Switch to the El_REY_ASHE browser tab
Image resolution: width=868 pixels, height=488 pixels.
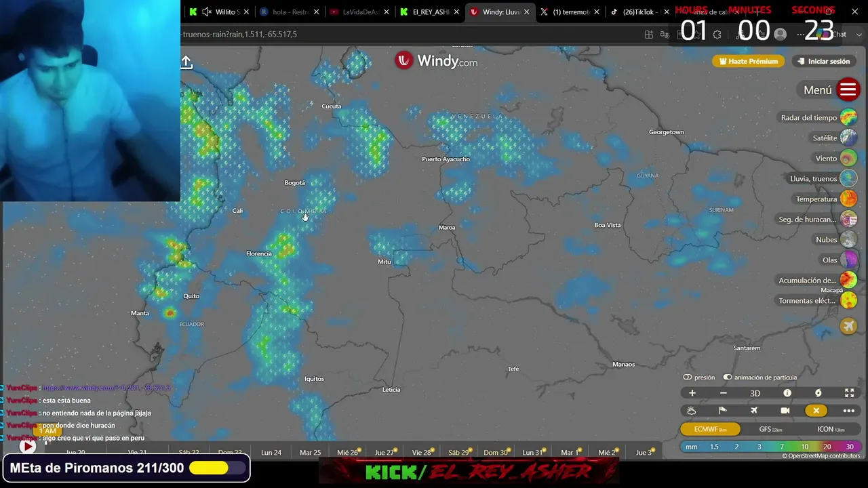[430, 12]
